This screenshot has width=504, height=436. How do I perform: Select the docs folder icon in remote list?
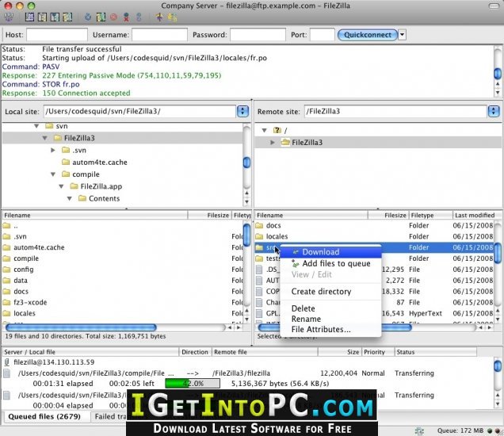[x=259, y=225]
